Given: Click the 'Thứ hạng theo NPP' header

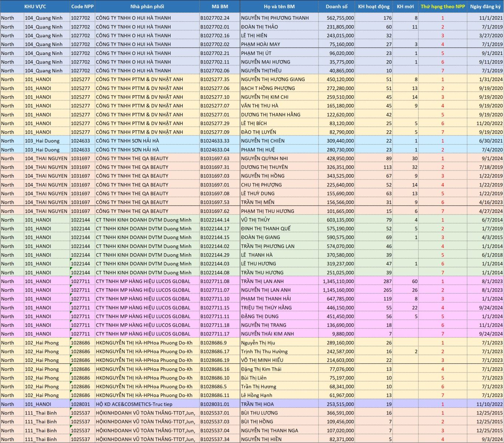Looking at the screenshot, I should tap(443, 6).
